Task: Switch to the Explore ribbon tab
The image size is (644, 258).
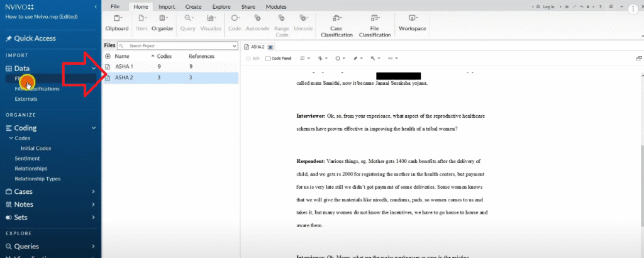Action: (x=221, y=6)
